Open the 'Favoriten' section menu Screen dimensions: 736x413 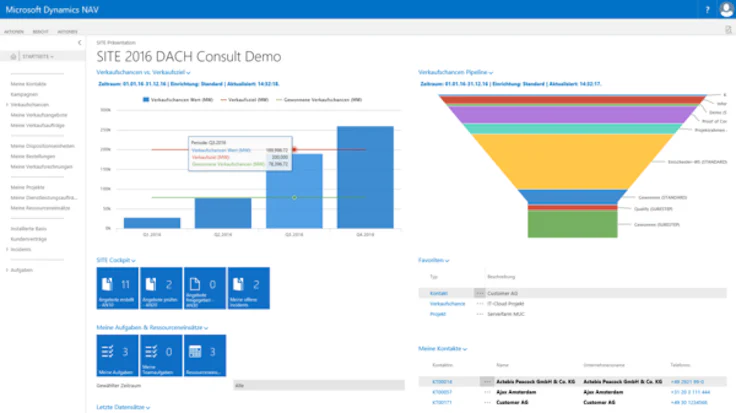[x=433, y=260]
